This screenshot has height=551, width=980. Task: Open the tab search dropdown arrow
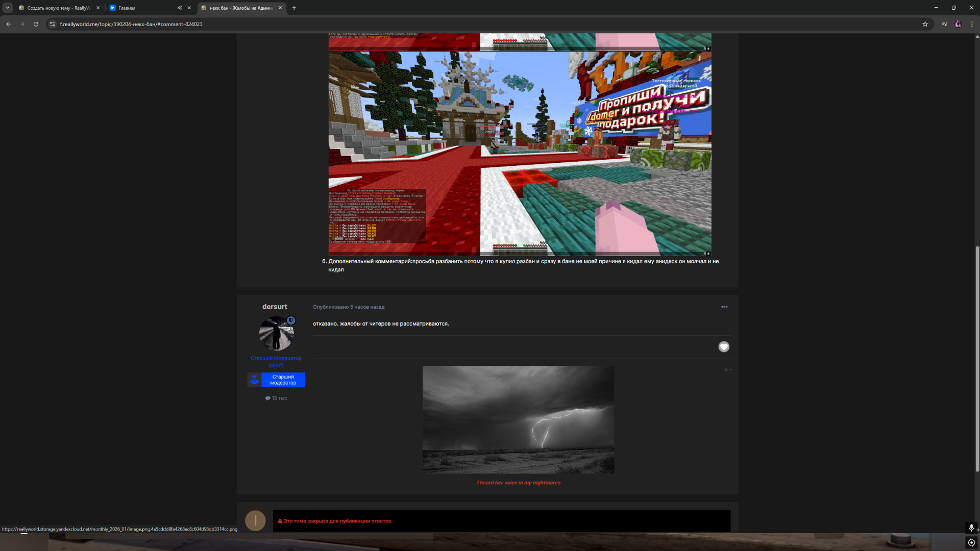tap(8, 8)
